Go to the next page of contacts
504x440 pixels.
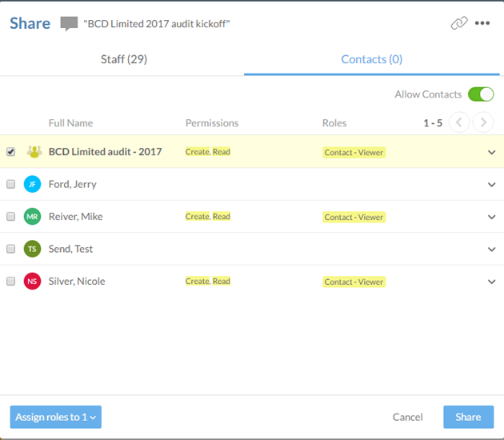[482, 122]
